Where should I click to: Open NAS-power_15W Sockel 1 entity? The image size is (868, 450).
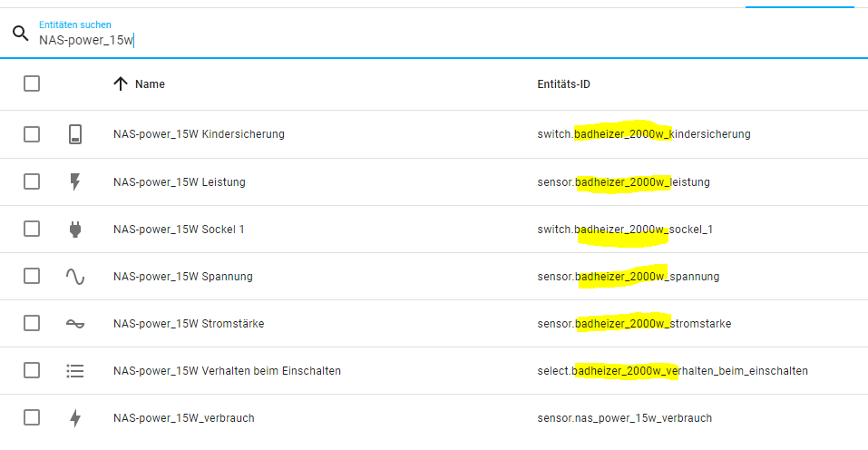click(179, 229)
